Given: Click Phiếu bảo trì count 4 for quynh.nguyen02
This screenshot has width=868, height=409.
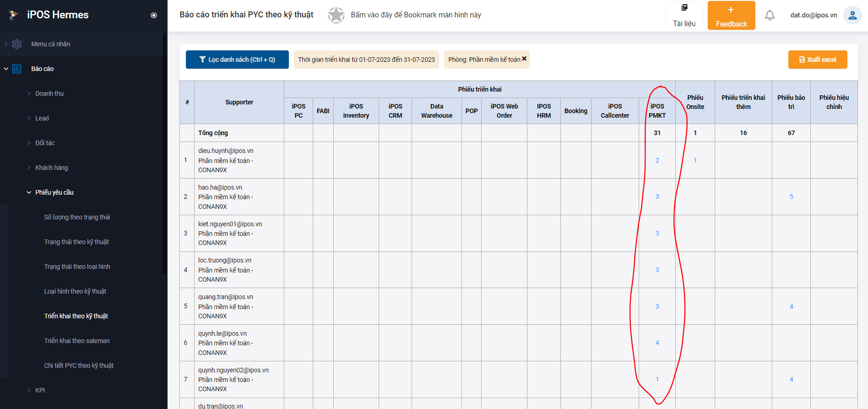Looking at the screenshot, I should [792, 379].
